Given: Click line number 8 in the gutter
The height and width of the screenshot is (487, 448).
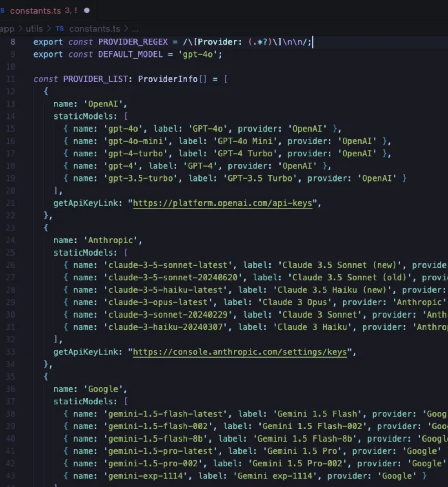Looking at the screenshot, I should point(13,42).
